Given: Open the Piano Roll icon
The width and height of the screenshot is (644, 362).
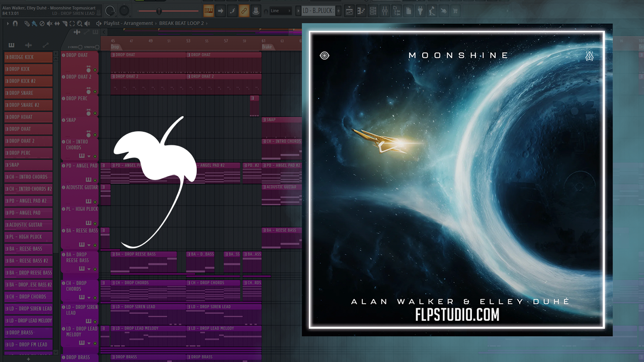Looking at the screenshot, I should [x=361, y=11].
